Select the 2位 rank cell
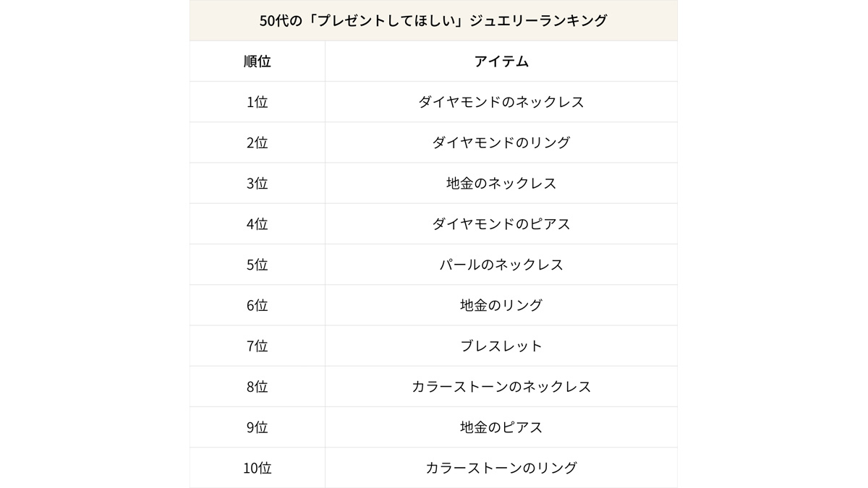The width and height of the screenshot is (868, 488). [258, 142]
